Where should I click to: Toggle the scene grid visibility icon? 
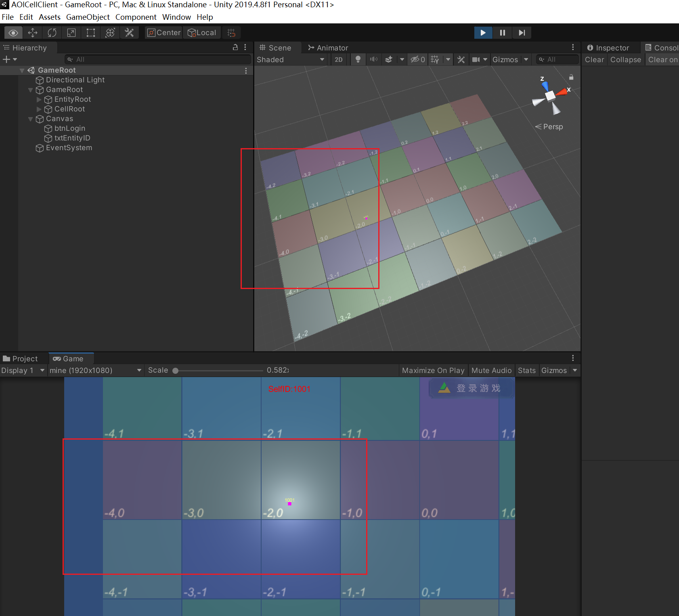click(x=435, y=60)
